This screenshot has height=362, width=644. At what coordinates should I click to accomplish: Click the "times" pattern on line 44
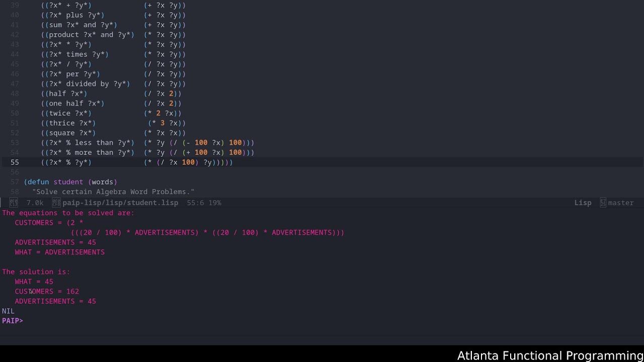pos(77,54)
